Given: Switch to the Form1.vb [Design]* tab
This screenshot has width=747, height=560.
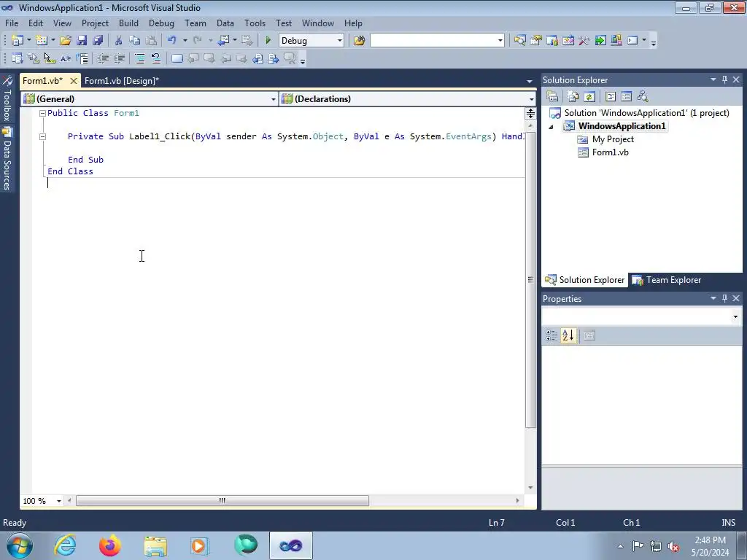Looking at the screenshot, I should pyautogui.click(x=122, y=80).
